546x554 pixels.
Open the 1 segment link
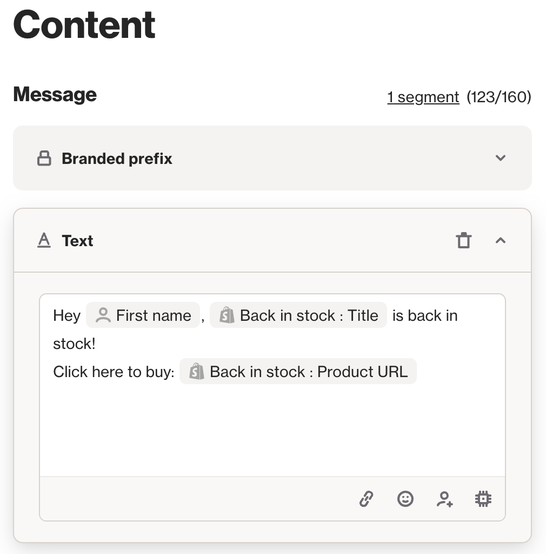(423, 97)
